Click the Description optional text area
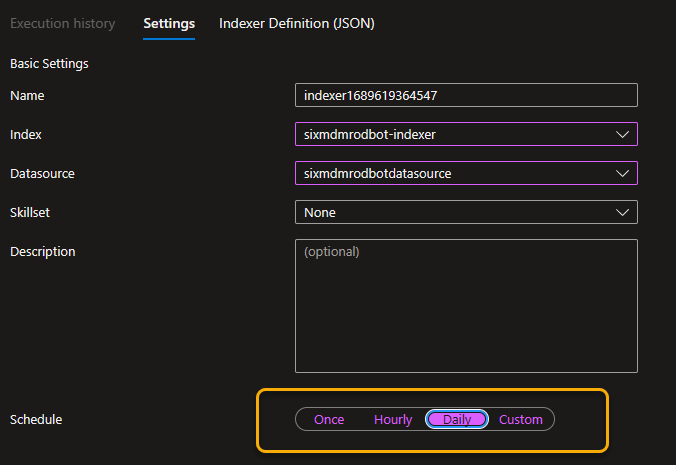676x465 pixels. (466, 306)
